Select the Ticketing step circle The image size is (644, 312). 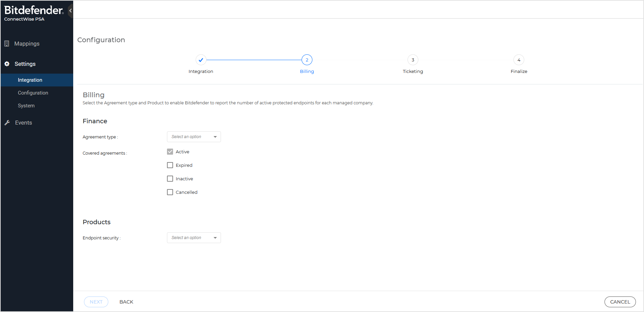point(413,60)
